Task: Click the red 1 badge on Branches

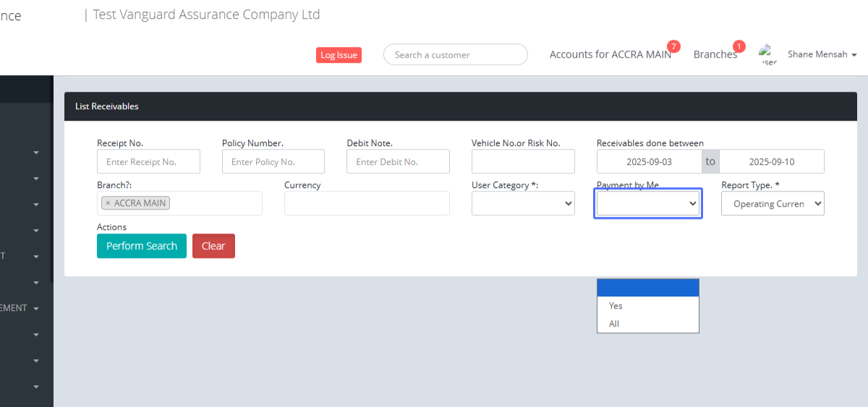Action: 739,46
